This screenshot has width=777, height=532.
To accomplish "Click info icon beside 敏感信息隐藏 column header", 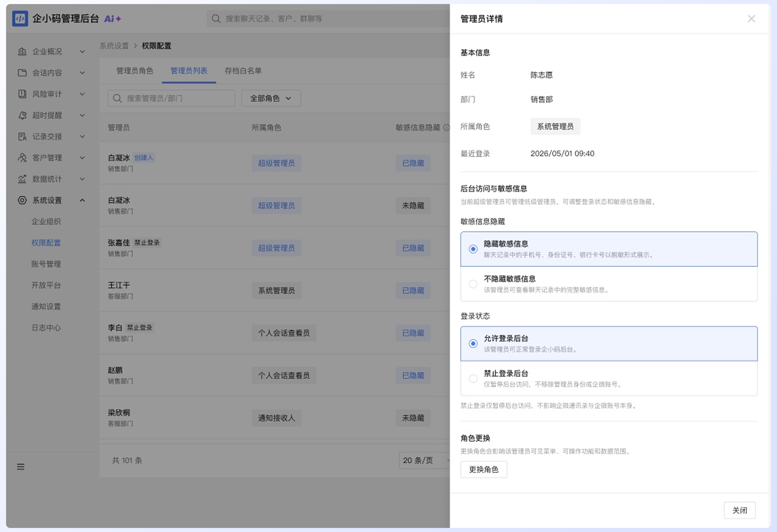I will (x=446, y=127).
